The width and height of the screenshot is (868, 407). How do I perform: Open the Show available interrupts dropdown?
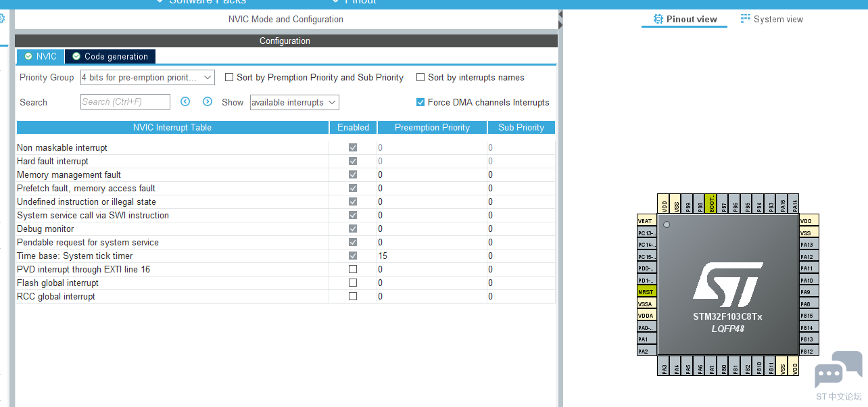294,102
